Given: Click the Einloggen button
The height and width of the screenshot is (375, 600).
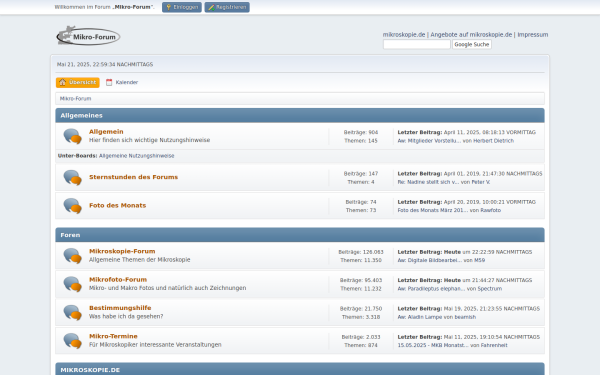Looking at the screenshot, I should (x=182, y=7).
